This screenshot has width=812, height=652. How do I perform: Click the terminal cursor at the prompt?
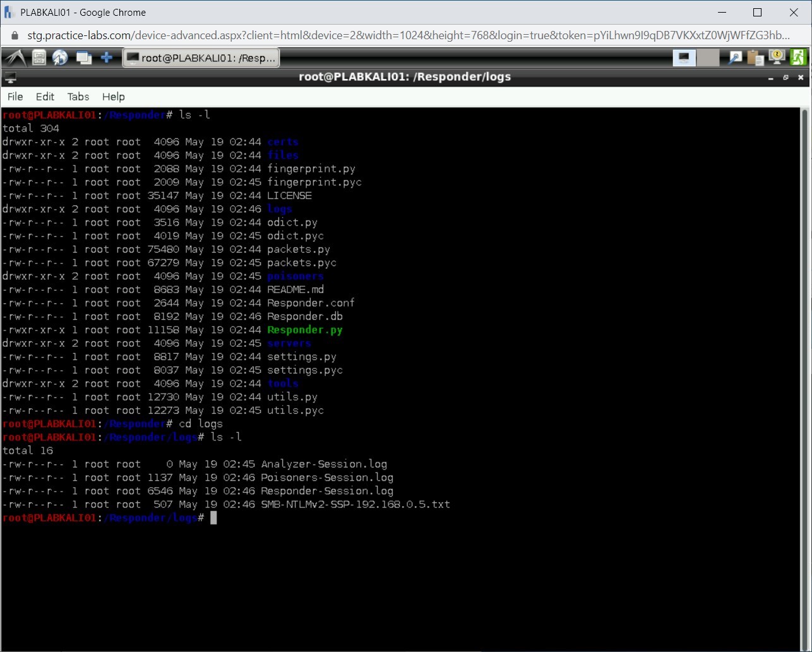point(213,518)
